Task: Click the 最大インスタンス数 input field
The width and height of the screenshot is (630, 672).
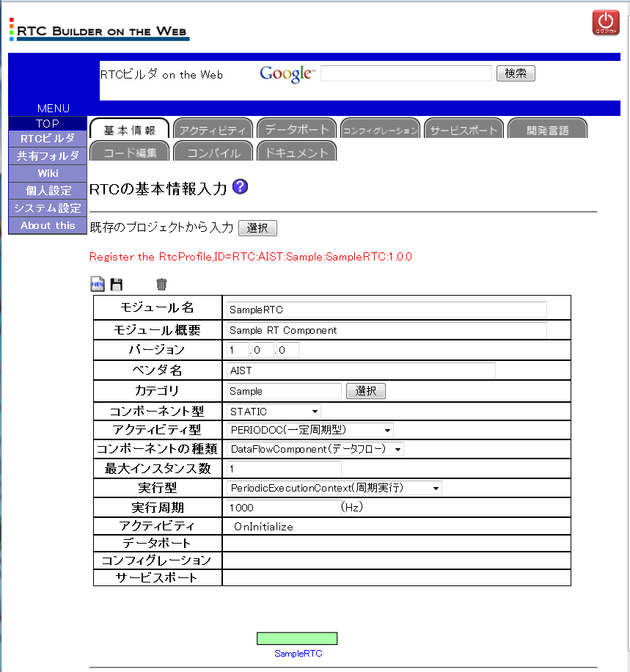Action: pyautogui.click(x=284, y=469)
